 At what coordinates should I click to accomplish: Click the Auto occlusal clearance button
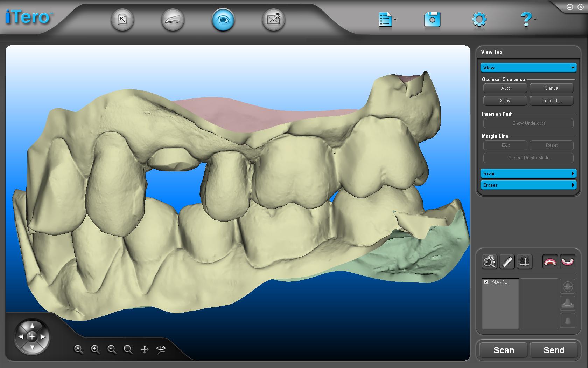(505, 88)
